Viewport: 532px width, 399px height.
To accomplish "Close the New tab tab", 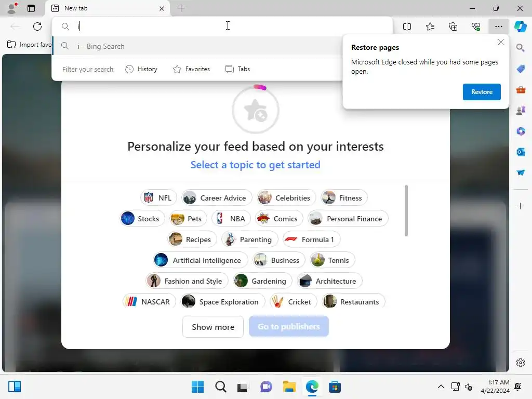I will tap(162, 8).
